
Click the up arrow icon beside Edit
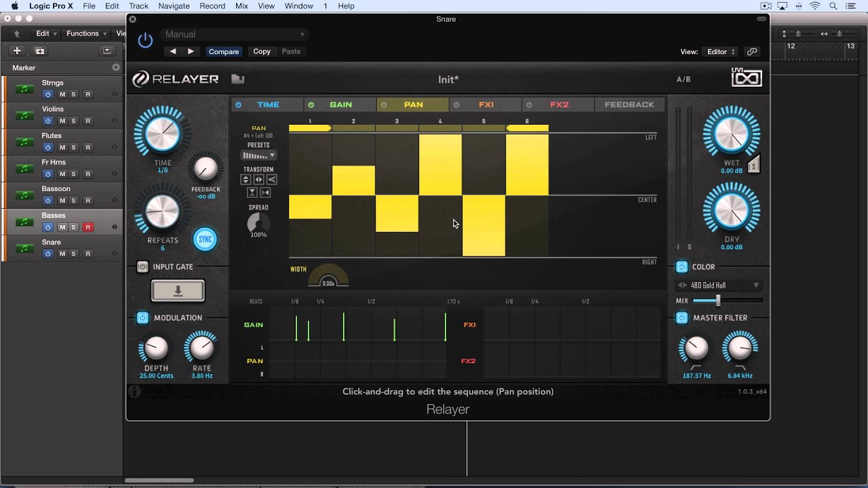point(16,34)
